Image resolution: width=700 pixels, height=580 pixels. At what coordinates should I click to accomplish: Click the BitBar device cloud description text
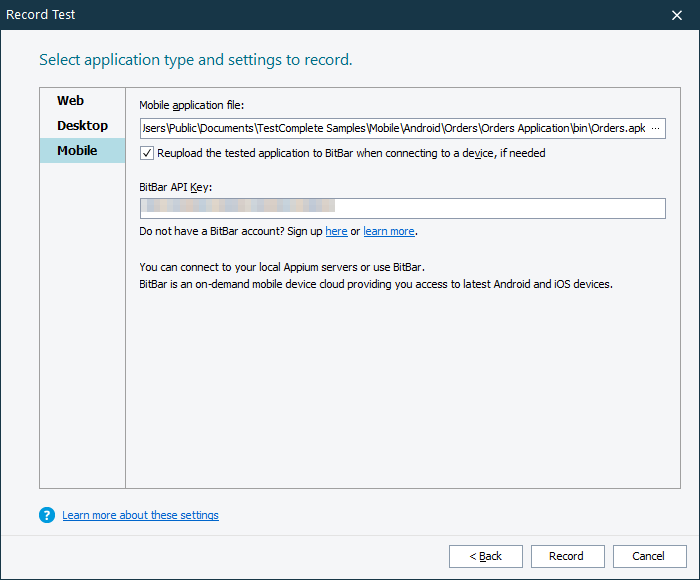point(375,284)
